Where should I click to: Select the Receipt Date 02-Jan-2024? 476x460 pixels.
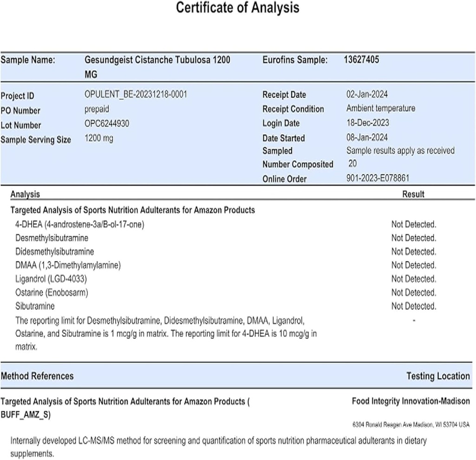pos(367,94)
